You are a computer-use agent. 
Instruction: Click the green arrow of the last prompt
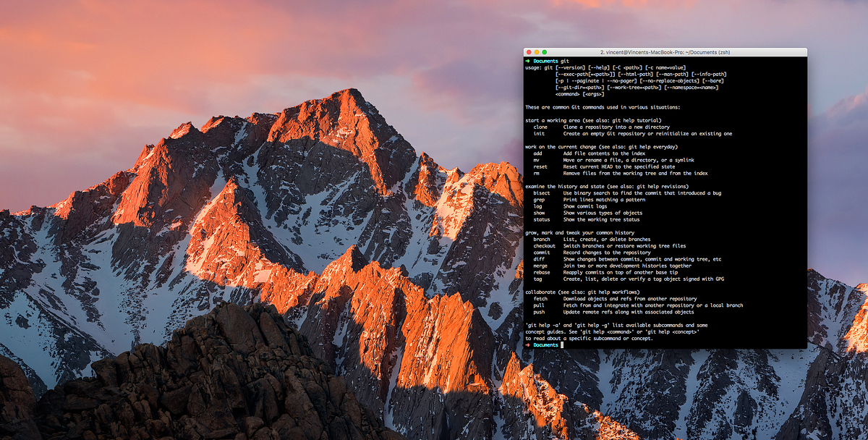point(528,345)
